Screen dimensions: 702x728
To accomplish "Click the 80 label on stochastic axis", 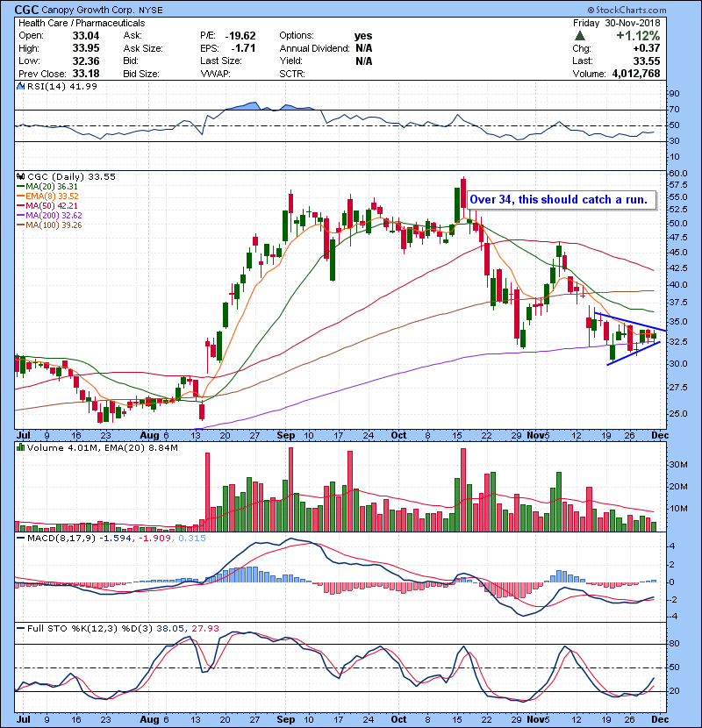I will (x=674, y=644).
